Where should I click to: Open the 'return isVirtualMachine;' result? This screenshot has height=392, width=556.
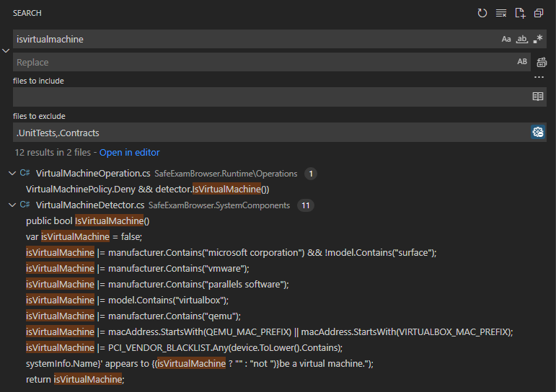75,379
